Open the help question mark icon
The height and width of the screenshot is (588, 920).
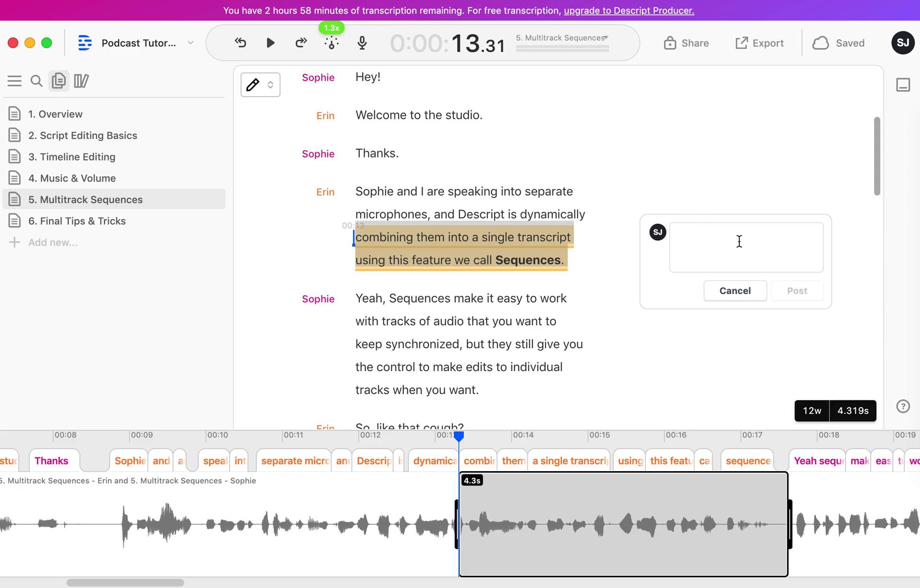(x=903, y=407)
